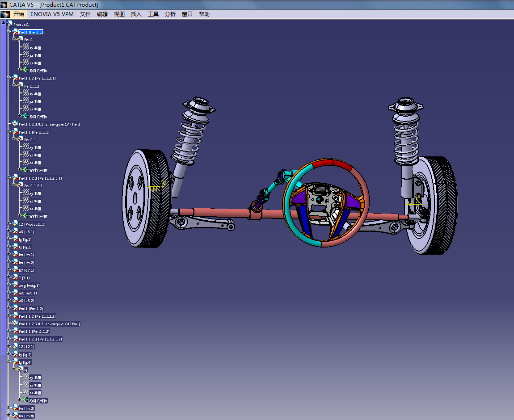Select the zx 平面 plane icon under lg
This screenshot has height=420, width=514.
[x=26, y=392]
